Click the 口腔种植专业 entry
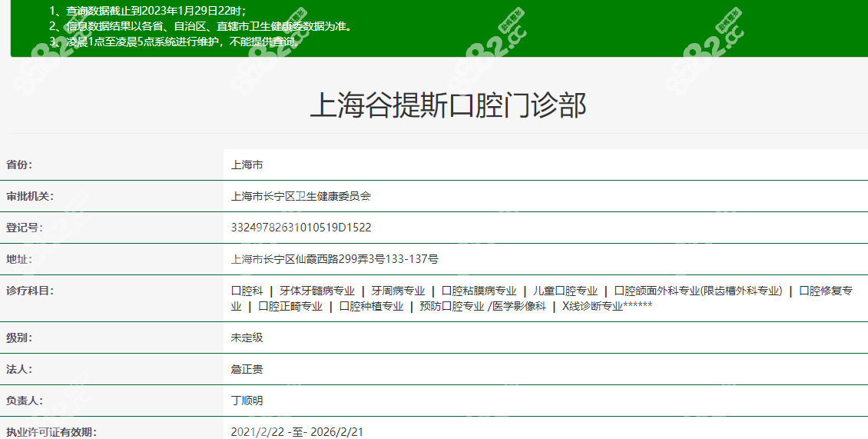This screenshot has width=868, height=439. tap(372, 307)
